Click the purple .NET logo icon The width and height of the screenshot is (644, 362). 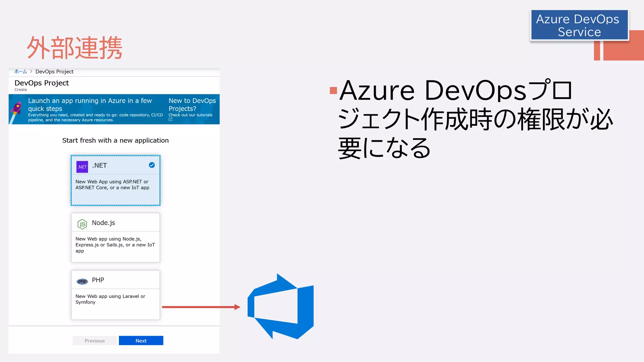click(x=82, y=167)
